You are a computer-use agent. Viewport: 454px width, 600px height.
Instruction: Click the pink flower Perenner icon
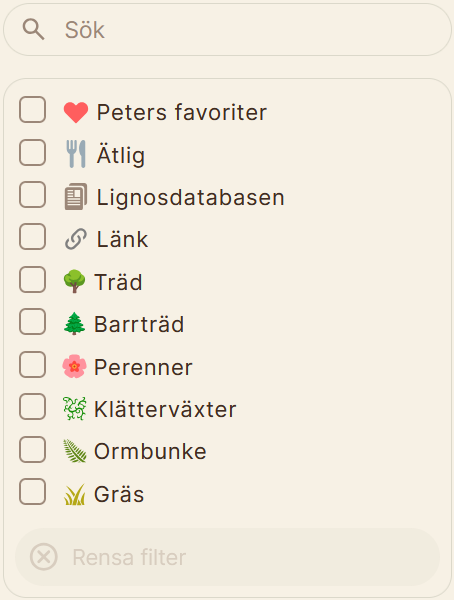pyautogui.click(x=74, y=366)
